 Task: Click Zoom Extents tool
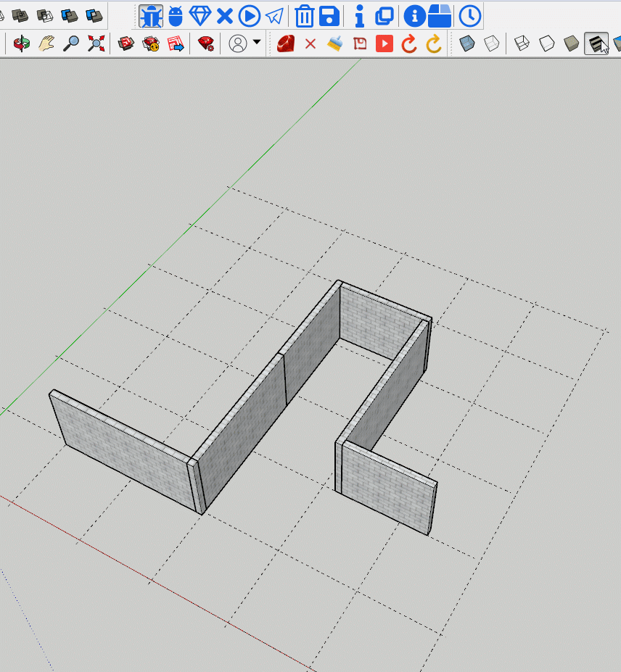(96, 43)
